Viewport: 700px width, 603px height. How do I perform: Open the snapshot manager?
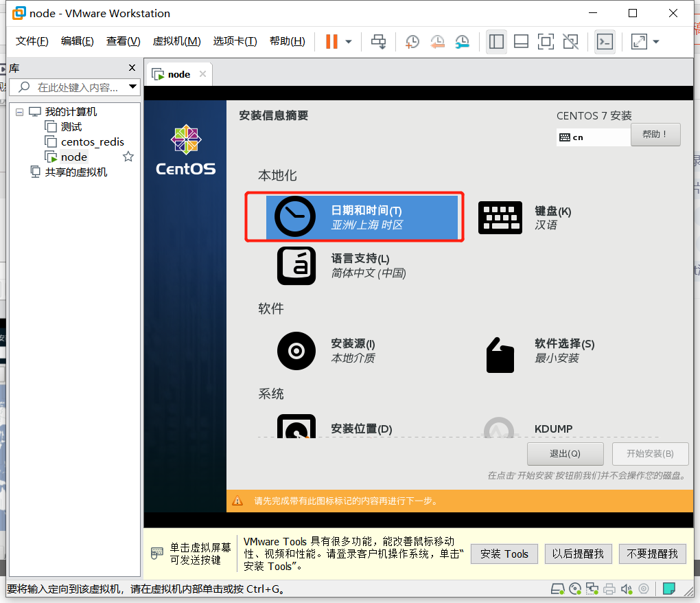[462, 42]
